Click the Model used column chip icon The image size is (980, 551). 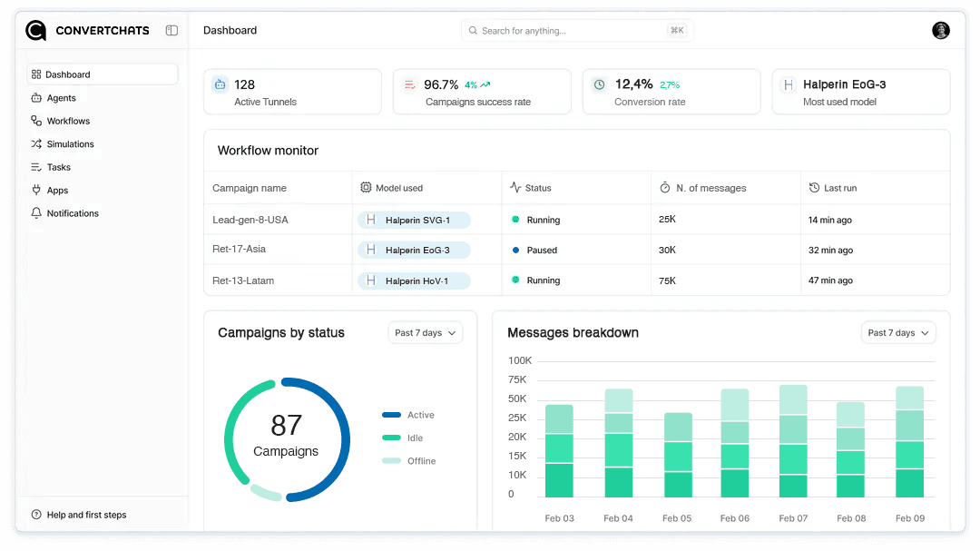pos(366,188)
